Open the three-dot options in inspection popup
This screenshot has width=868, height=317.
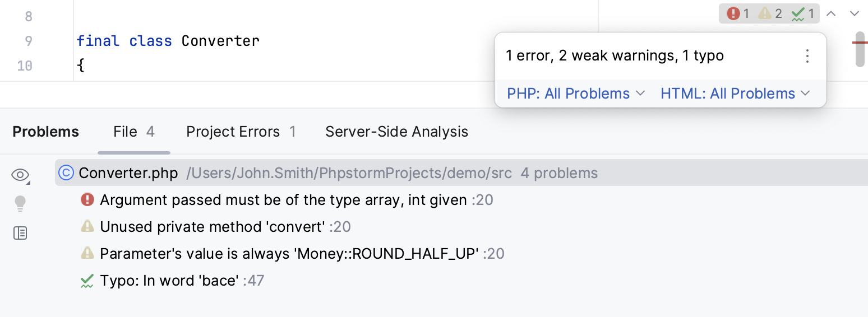(x=807, y=56)
